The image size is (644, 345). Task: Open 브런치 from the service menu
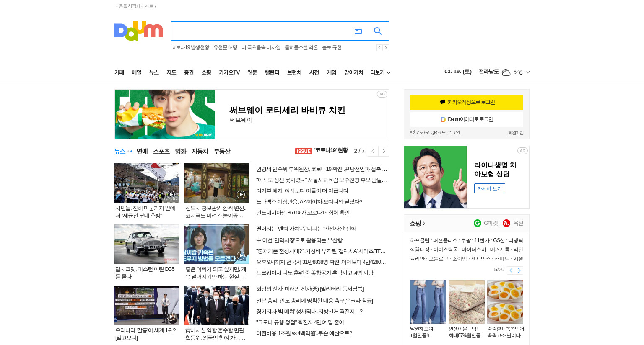pyautogui.click(x=294, y=72)
